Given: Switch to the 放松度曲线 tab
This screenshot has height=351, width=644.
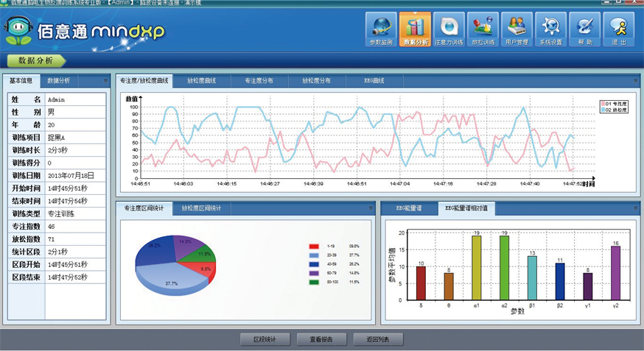Looking at the screenshot, I should [201, 80].
